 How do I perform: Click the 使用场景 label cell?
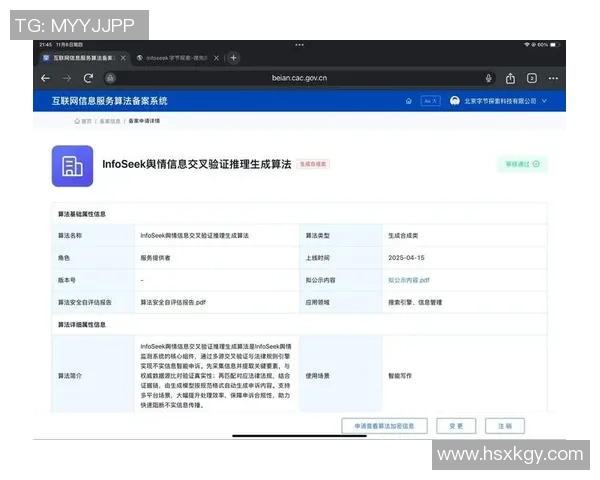[x=341, y=376]
